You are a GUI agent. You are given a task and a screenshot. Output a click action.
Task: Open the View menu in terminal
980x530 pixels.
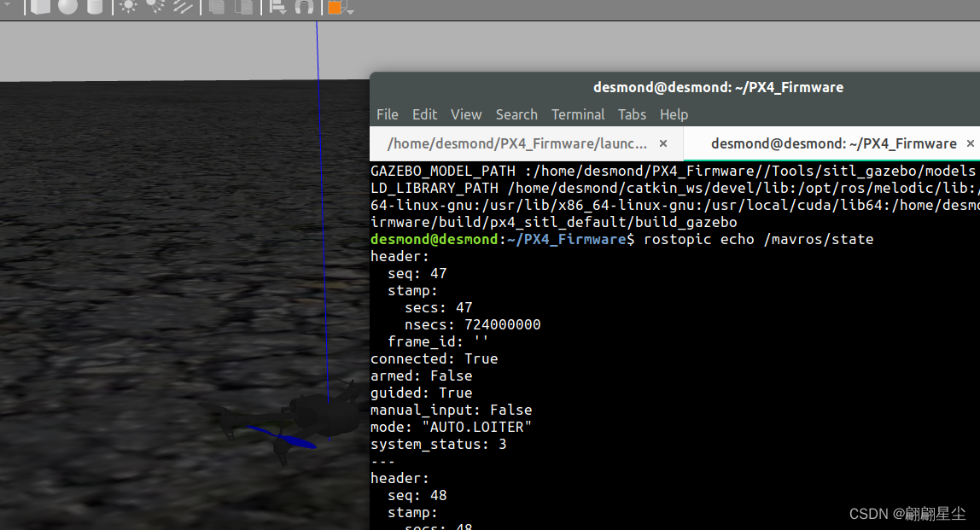pyautogui.click(x=465, y=114)
